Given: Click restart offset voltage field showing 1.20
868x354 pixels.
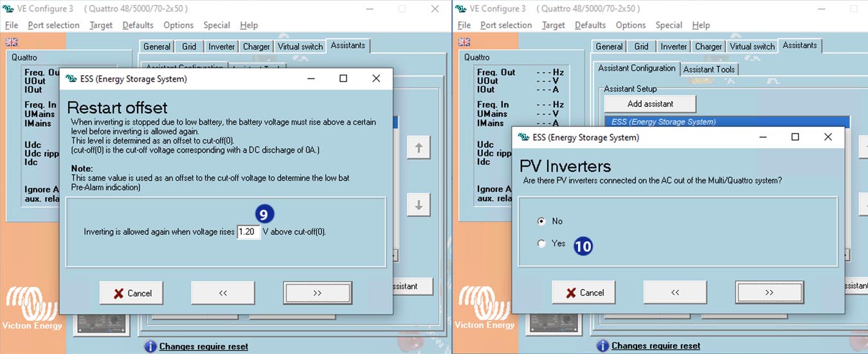Looking at the screenshot, I should coord(249,232).
